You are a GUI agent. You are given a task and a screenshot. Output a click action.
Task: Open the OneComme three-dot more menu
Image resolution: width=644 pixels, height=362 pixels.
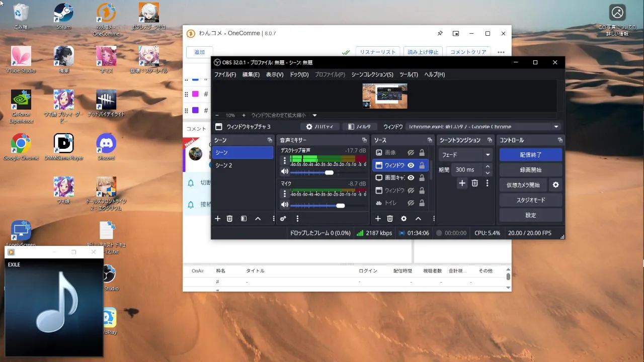(x=501, y=52)
